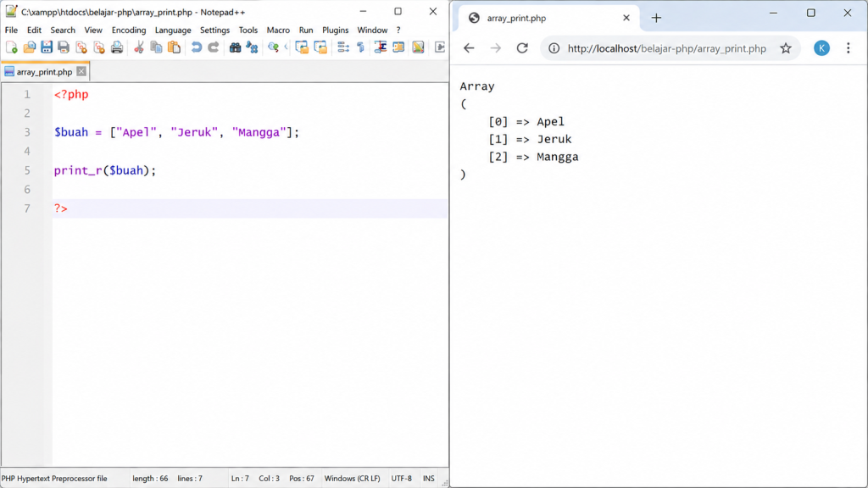Viewport: 868px width, 488px height.
Task: Open the Settings menu
Action: pyautogui.click(x=214, y=30)
